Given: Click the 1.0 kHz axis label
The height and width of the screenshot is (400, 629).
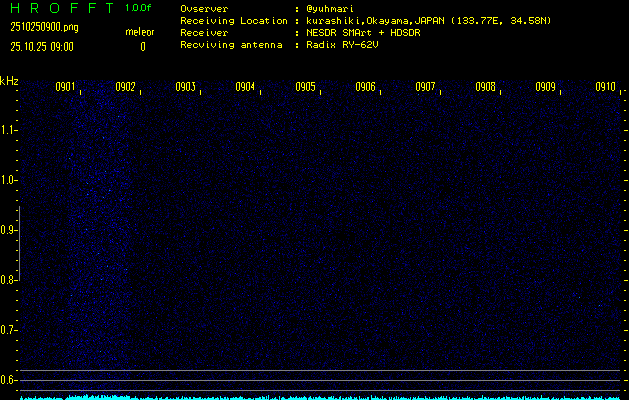Looking at the screenshot, I should [8, 180].
